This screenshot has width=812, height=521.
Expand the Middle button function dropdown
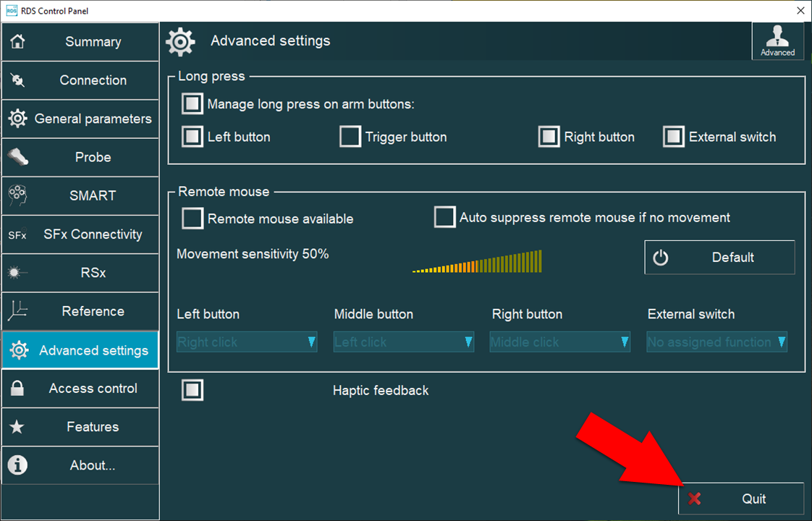pyautogui.click(x=404, y=342)
